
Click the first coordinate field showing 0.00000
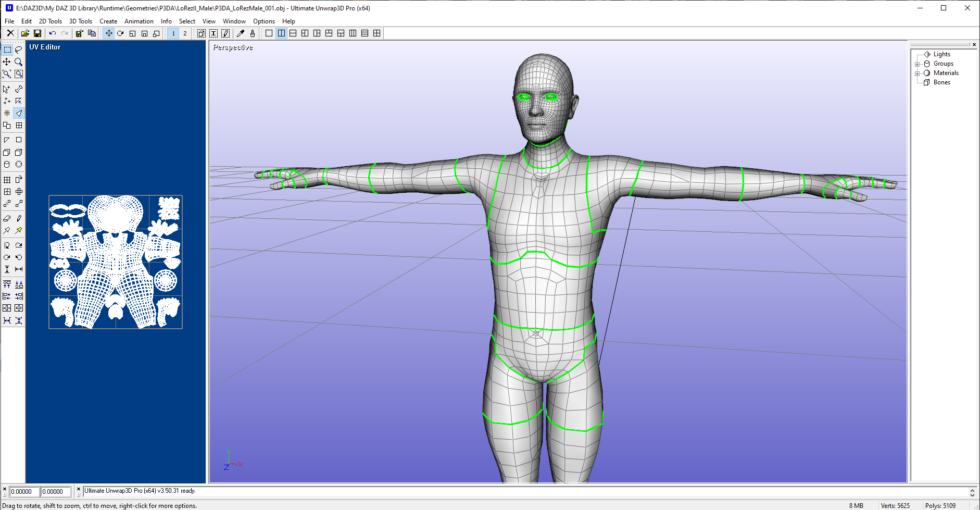pos(24,492)
